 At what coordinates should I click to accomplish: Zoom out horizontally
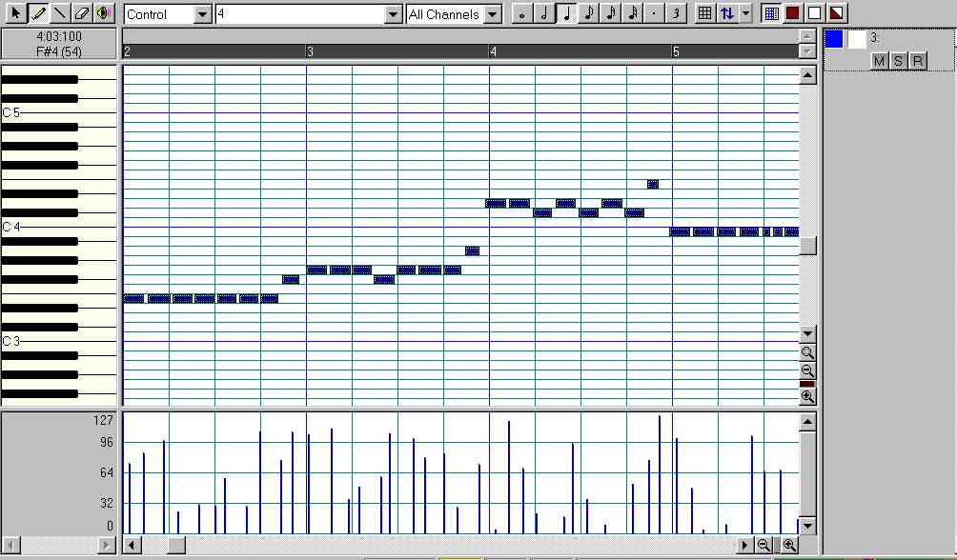764,545
